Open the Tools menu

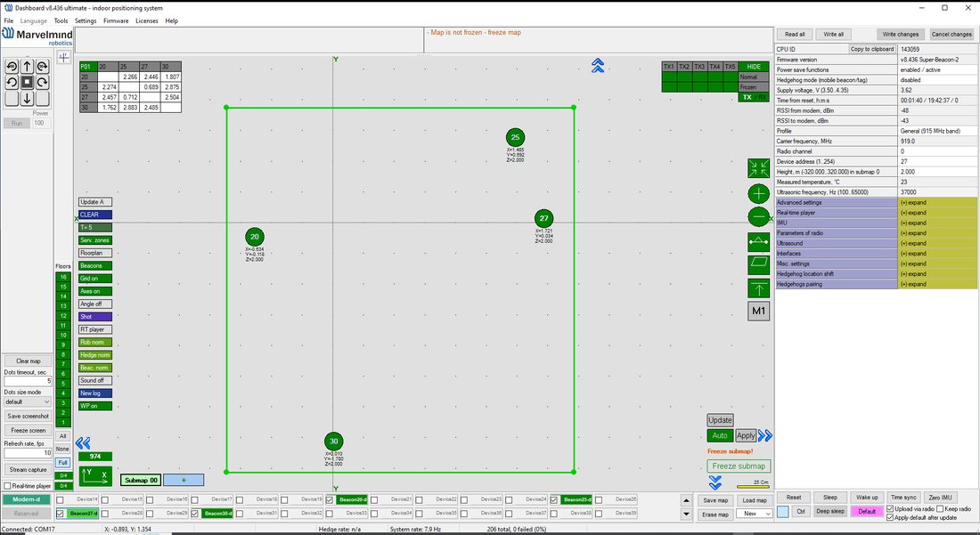(61, 20)
